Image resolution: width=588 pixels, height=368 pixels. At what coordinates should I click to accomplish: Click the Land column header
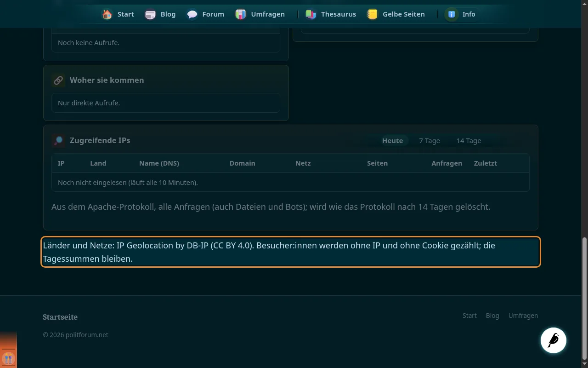click(x=98, y=163)
